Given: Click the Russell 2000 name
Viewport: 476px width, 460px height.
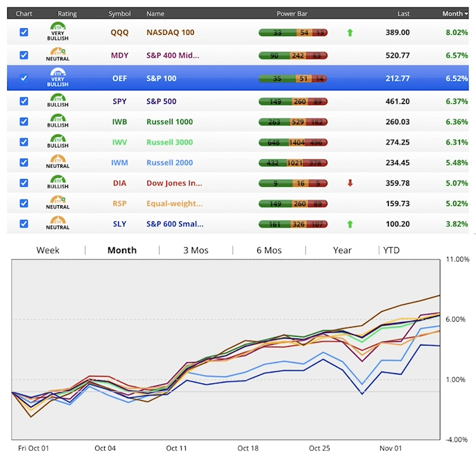Looking at the screenshot, I should point(170,162).
